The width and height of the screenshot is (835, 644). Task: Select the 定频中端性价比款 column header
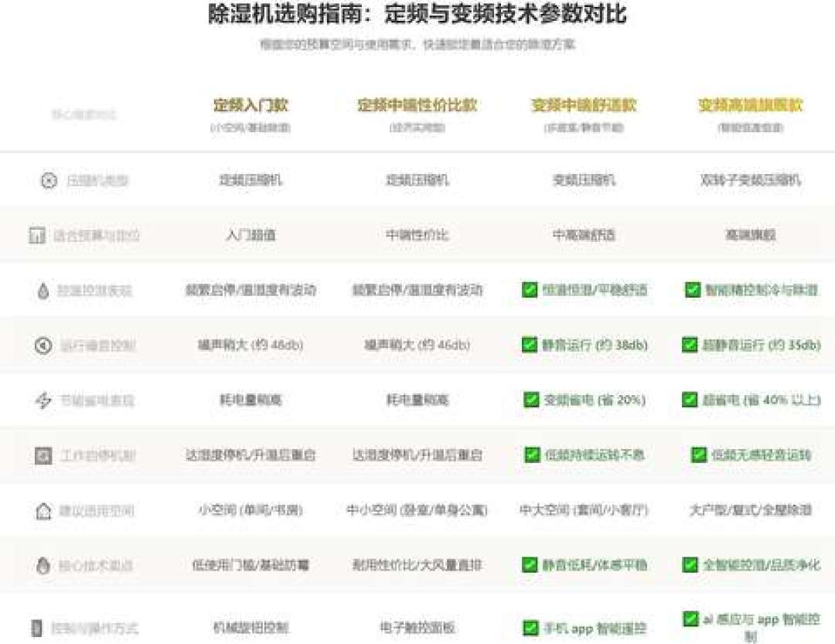pyautogui.click(x=417, y=105)
